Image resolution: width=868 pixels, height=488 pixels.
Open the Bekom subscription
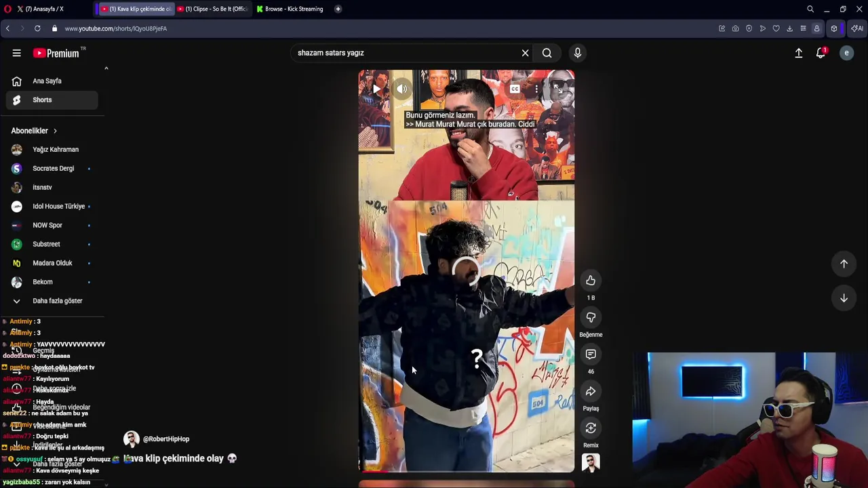tap(52, 282)
